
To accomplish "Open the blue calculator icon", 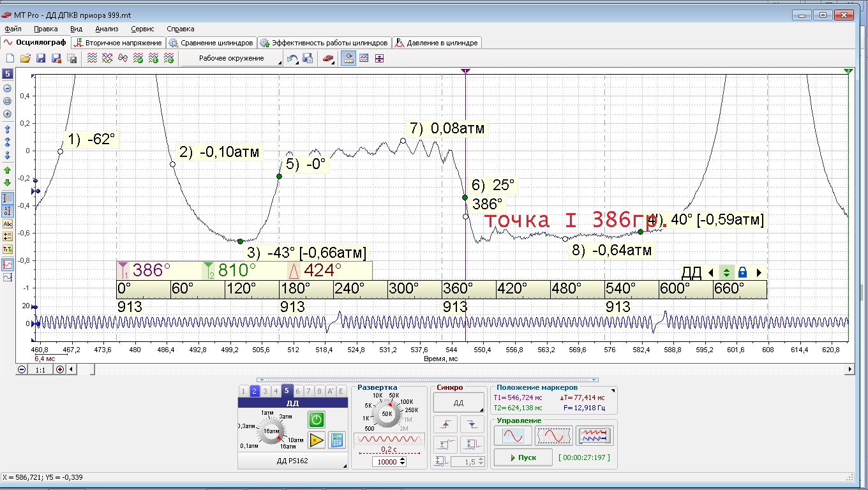I will (337, 440).
